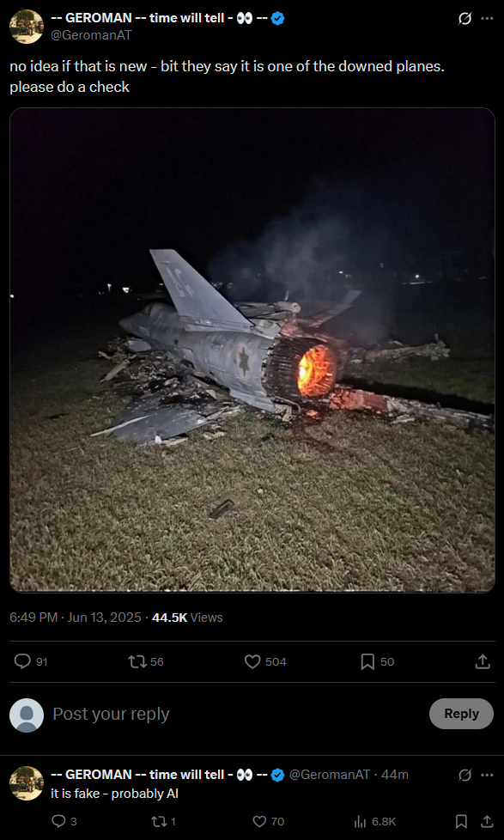Screen dimensions: 504x840
Task: Reply to the 'probably AI' comment
Action: click(x=64, y=821)
